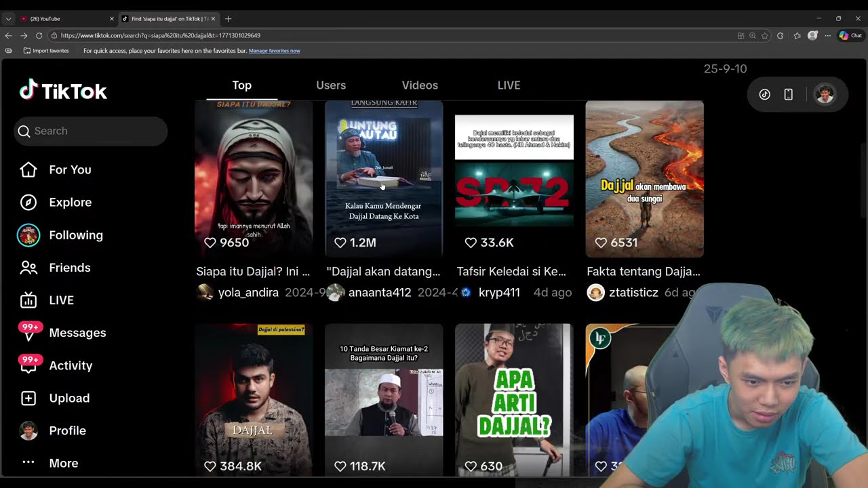Click Manage favorites now link
This screenshot has width=868, height=488.
pos(274,51)
